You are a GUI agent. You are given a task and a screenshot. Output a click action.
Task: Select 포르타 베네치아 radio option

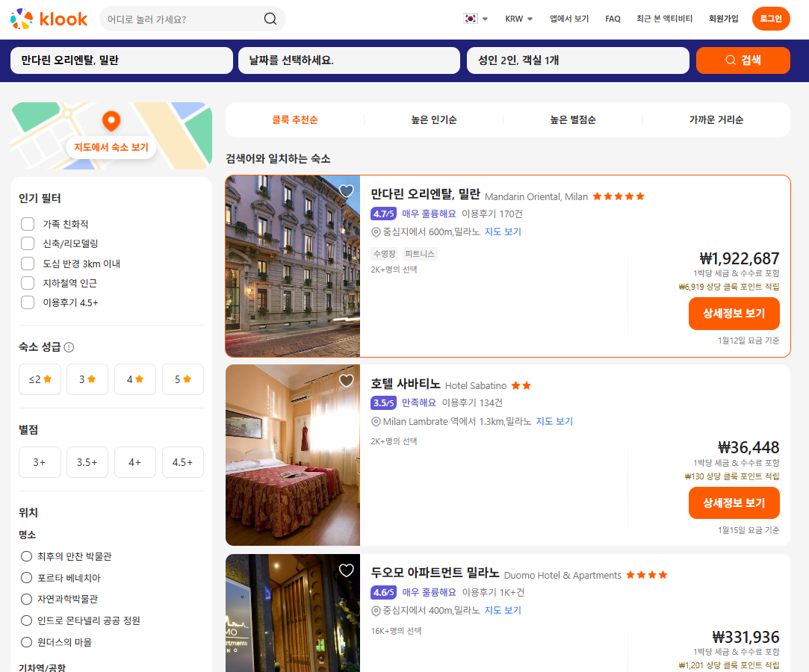[26, 578]
